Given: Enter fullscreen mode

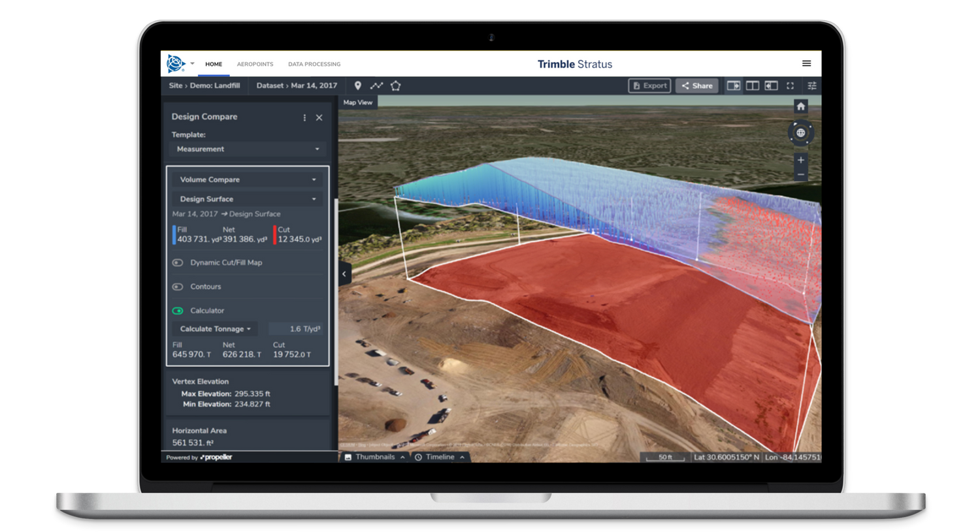Looking at the screenshot, I should pyautogui.click(x=791, y=86).
